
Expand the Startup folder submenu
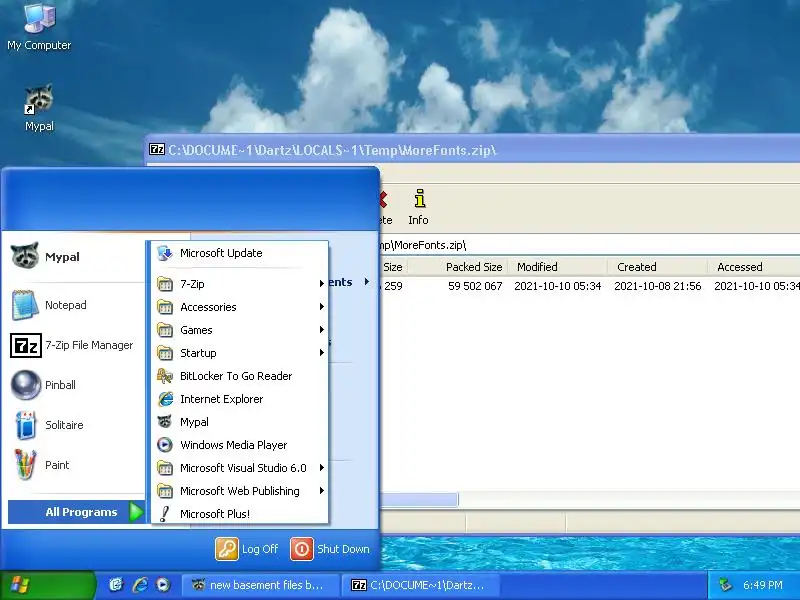pos(240,353)
